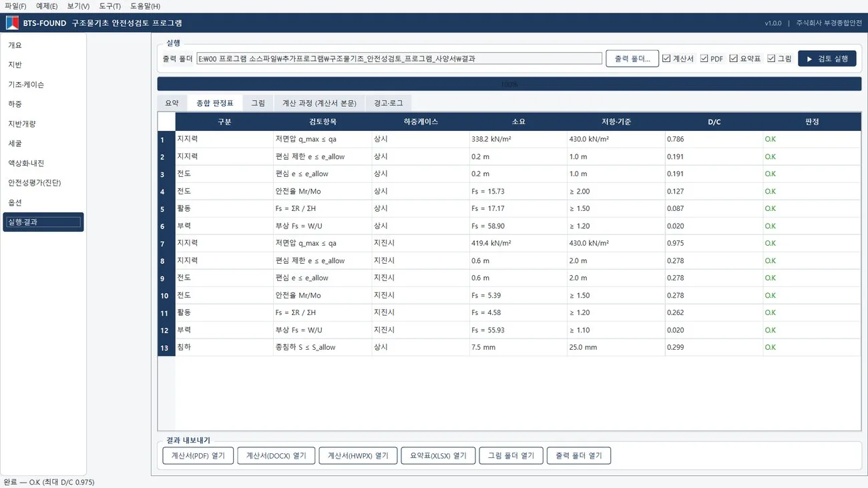The image size is (868, 488).
Task: Open the 도움말(H) menu
Action: coord(145,6)
